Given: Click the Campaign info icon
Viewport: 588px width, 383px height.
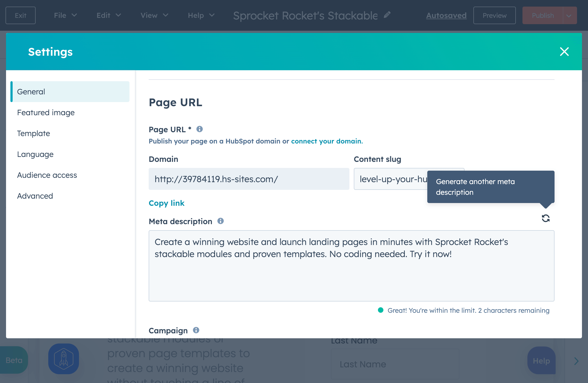Looking at the screenshot, I should (x=196, y=330).
